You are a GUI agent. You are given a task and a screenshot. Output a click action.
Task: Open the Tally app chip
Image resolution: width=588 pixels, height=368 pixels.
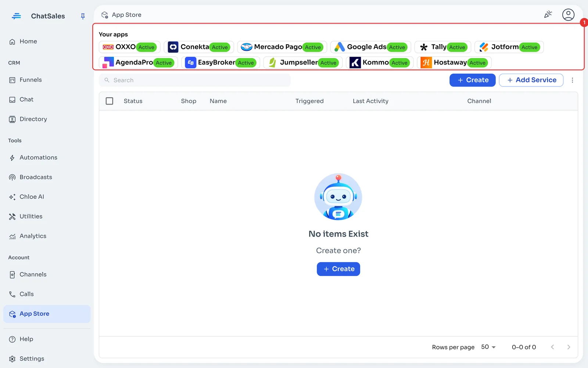pyautogui.click(x=443, y=47)
